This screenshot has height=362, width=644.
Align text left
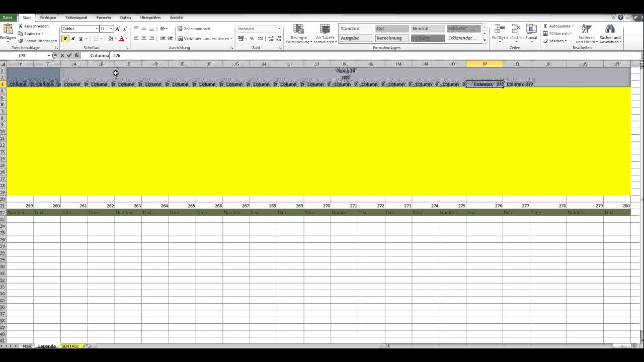pyautogui.click(x=136, y=38)
